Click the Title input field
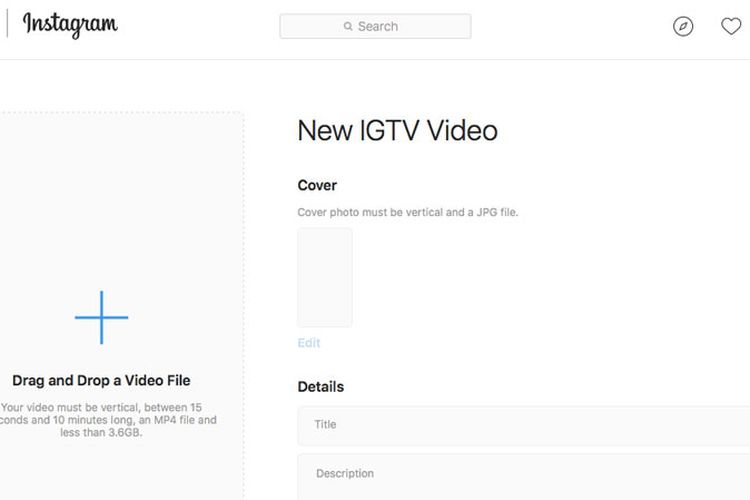 [524, 426]
